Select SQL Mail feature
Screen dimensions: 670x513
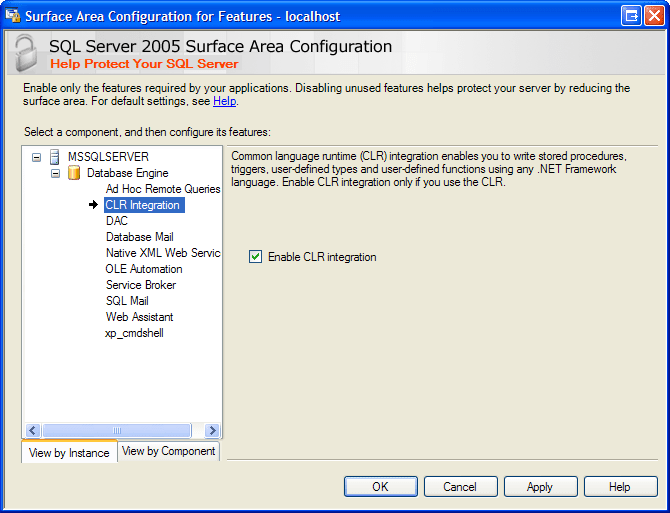point(127,301)
